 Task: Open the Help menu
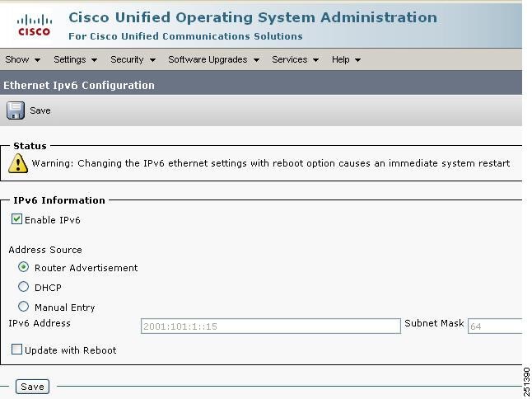point(346,59)
